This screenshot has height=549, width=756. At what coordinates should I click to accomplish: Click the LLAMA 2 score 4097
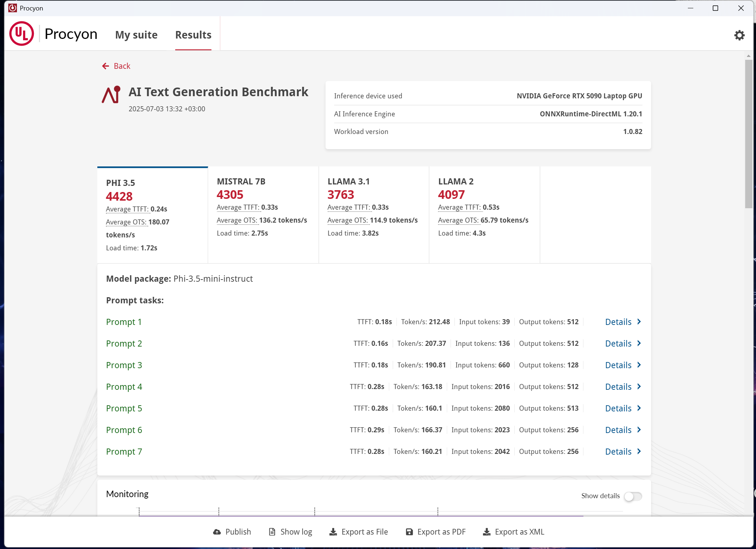[451, 195]
